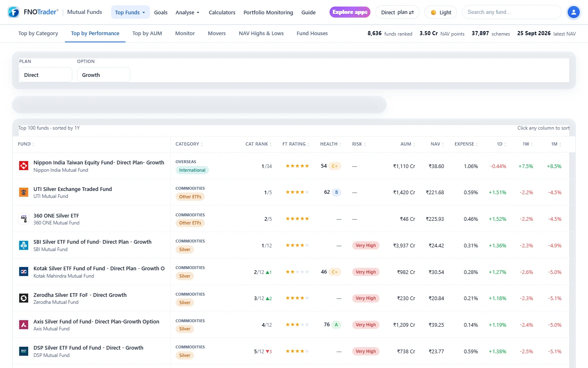The image size is (588, 368).
Task: Open the Top Funds dropdown menu
Action: 130,12
